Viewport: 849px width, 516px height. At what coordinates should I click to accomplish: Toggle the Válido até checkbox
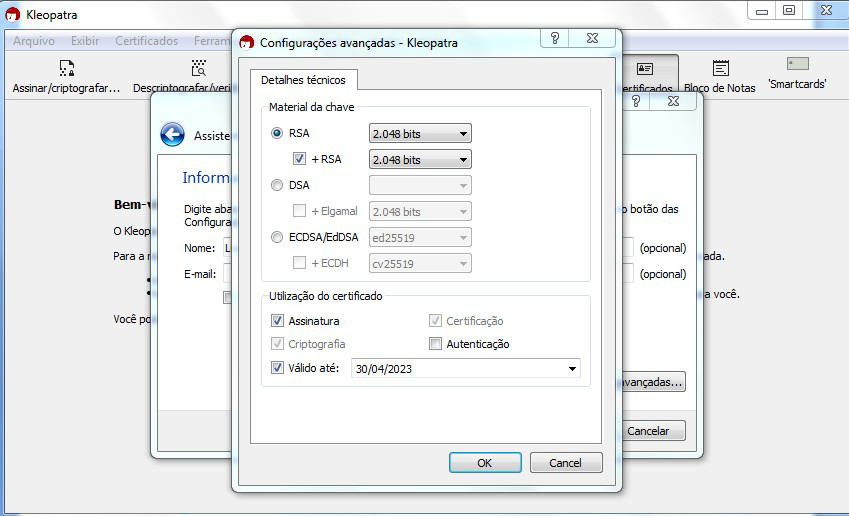click(277, 368)
